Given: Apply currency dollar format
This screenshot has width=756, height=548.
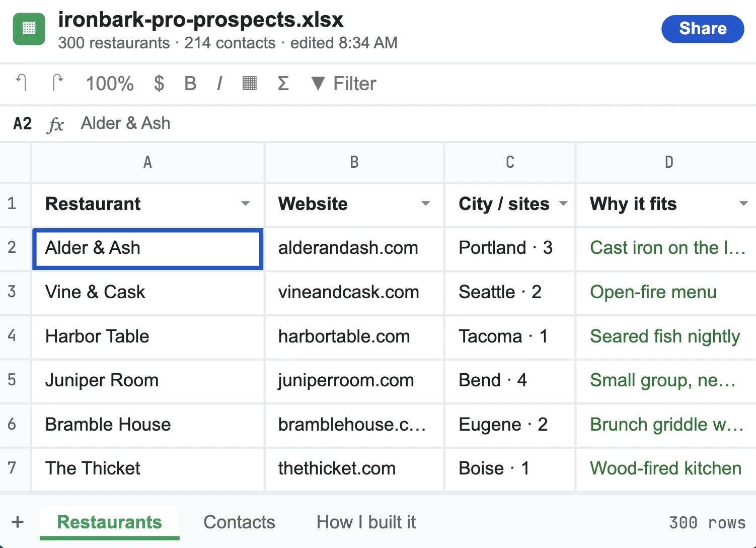Looking at the screenshot, I should 159,83.
